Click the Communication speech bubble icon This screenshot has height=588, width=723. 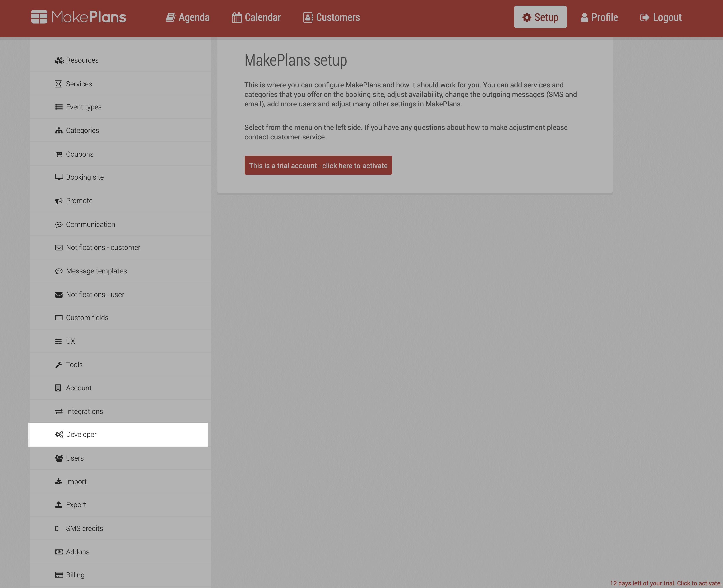click(x=59, y=224)
